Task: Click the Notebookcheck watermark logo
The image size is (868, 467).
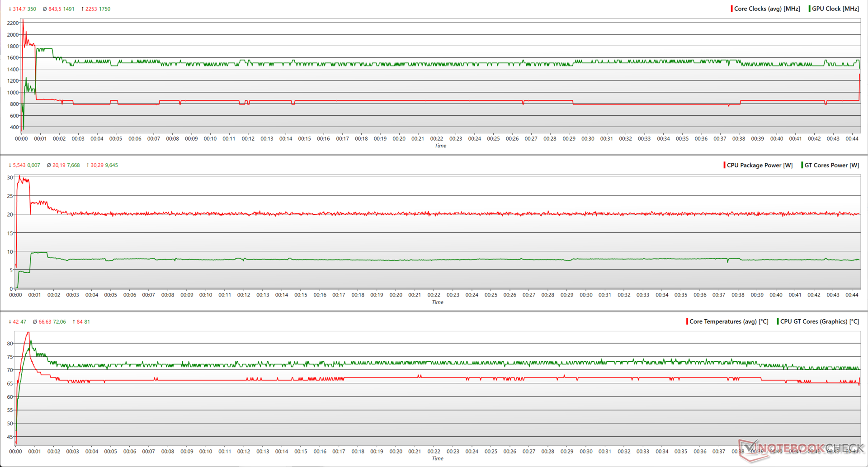Action: click(x=801, y=449)
